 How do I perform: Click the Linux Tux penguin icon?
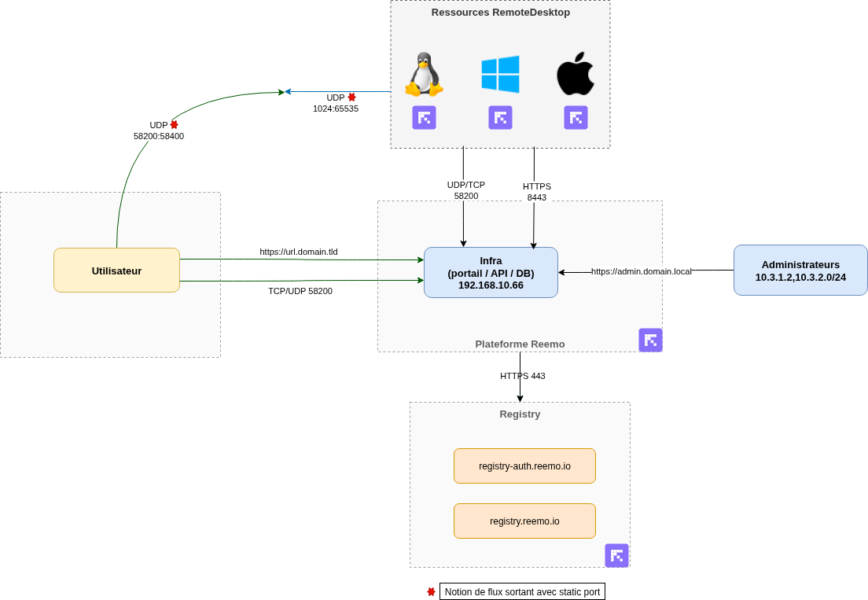(424, 74)
